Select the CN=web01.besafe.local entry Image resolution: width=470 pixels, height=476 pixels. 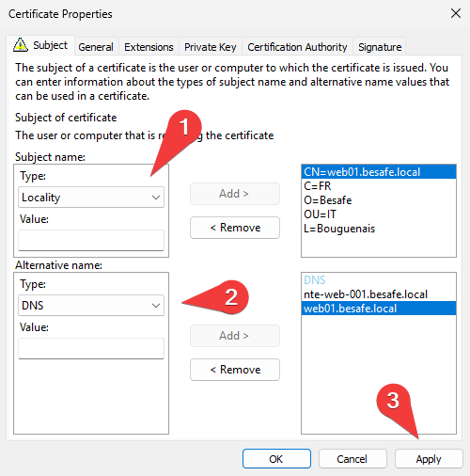379,172
